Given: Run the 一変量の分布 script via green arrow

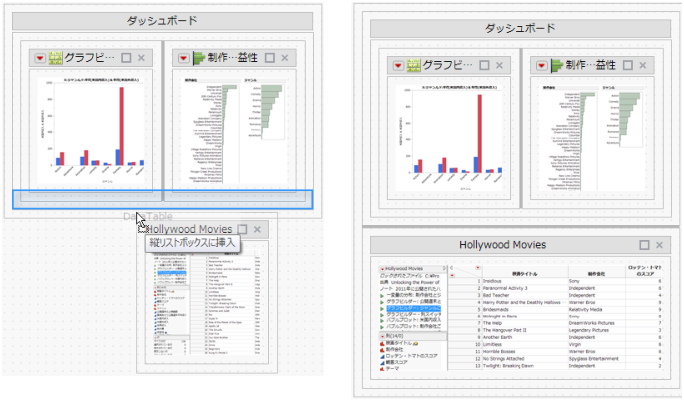Looking at the screenshot, I should coord(382,295).
